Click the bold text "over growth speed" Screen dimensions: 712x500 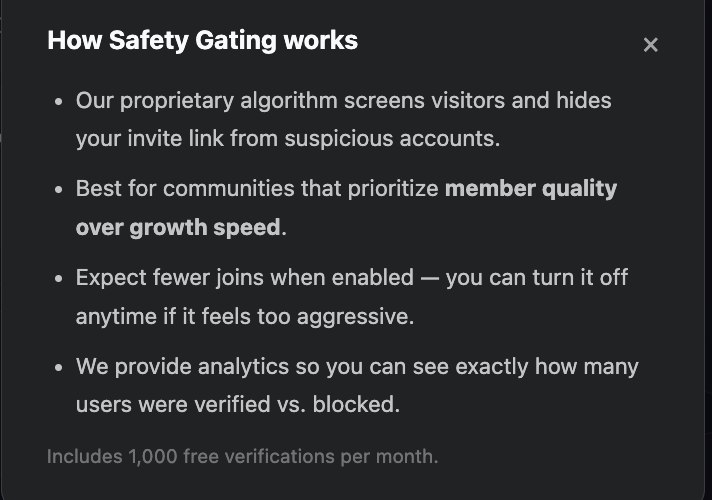coord(178,227)
